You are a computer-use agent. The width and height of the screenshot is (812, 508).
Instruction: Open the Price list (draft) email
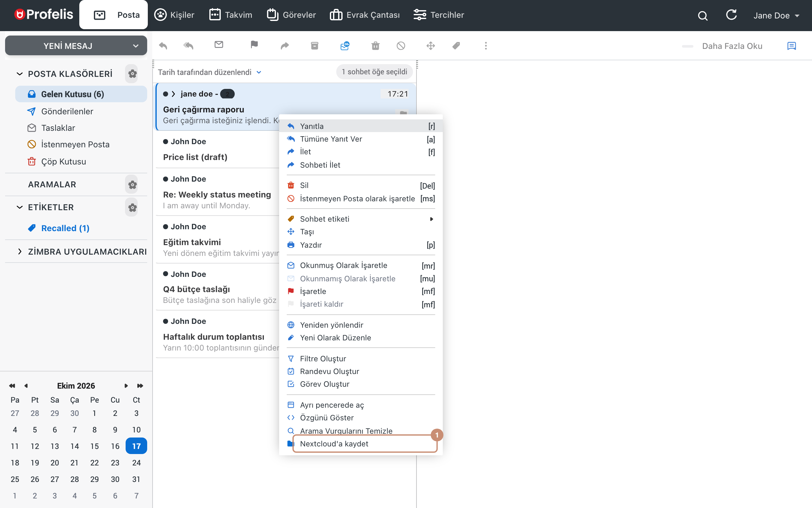click(x=218, y=149)
